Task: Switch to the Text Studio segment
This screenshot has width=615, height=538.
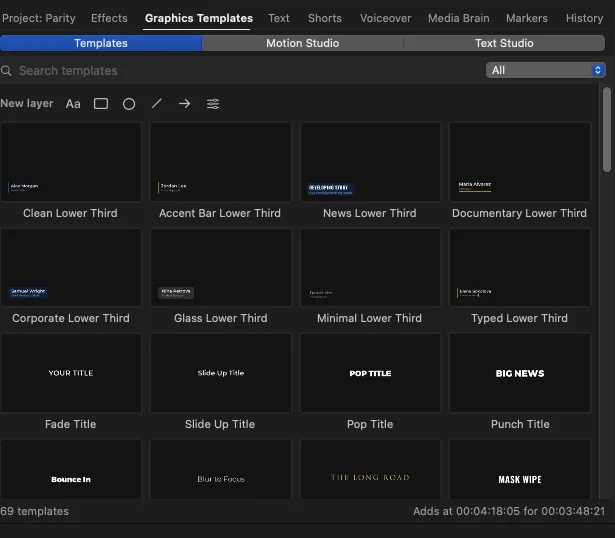Action: [504, 43]
